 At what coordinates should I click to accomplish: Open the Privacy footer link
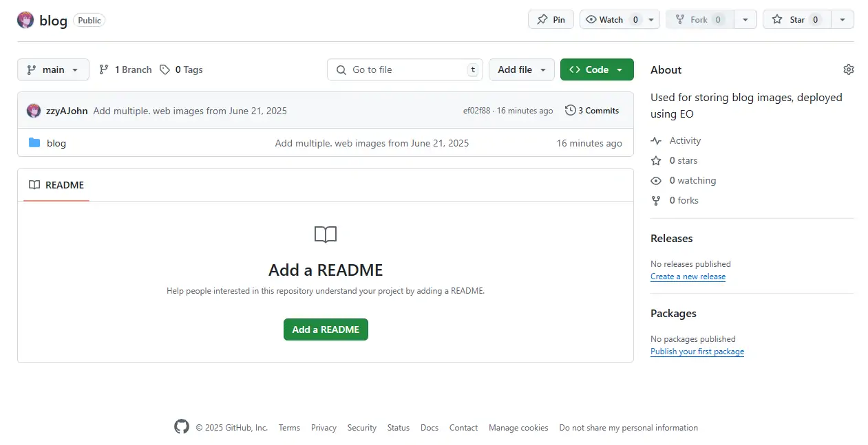click(324, 428)
